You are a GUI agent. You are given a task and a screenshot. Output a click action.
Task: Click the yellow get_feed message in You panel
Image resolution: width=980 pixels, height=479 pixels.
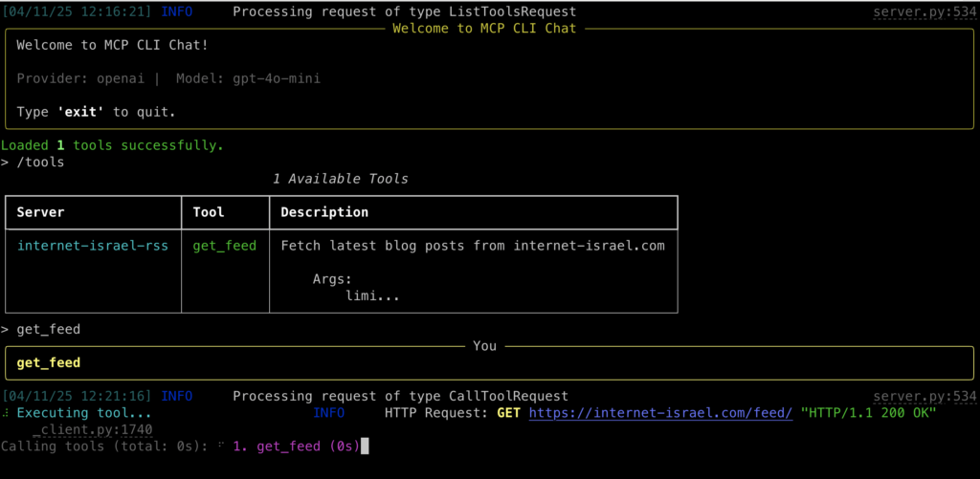coord(49,363)
